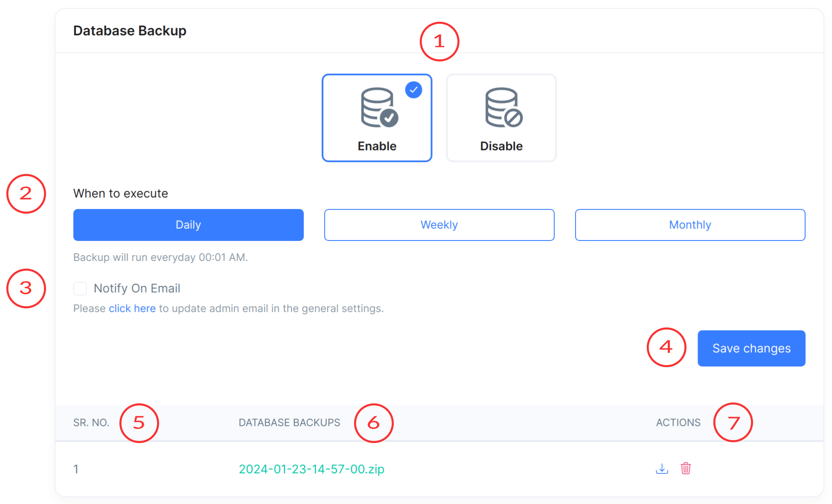Click the Sr. No. column header
The height and width of the screenshot is (504, 832).
point(91,423)
